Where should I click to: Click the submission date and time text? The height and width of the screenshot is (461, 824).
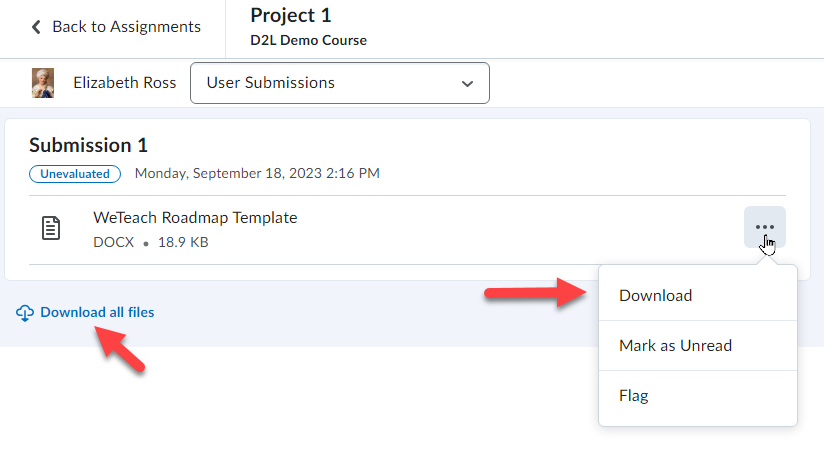pos(257,174)
